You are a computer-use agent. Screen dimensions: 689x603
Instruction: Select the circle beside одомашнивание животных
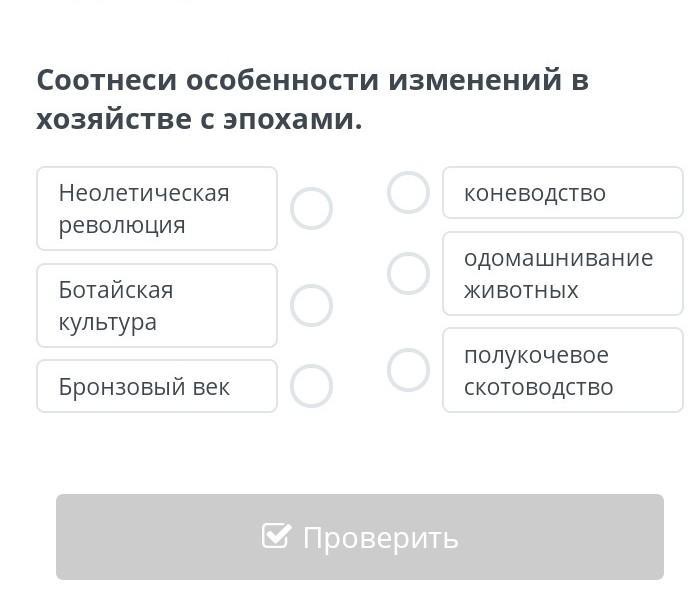click(408, 273)
